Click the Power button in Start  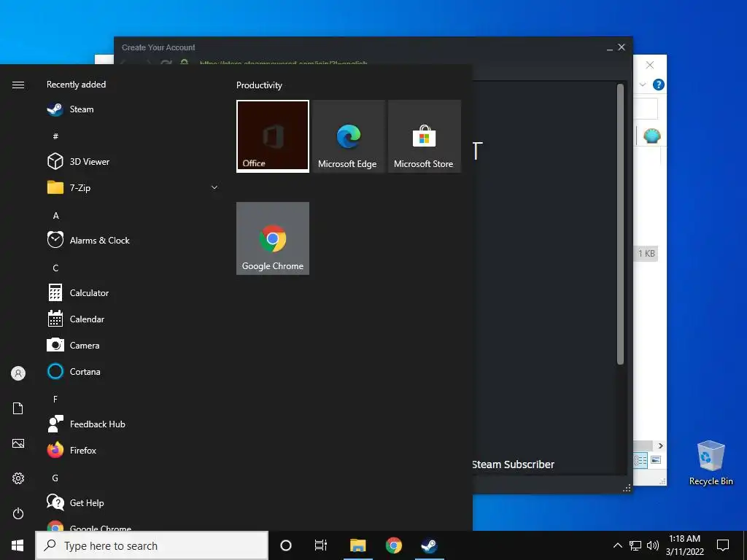coord(18,513)
